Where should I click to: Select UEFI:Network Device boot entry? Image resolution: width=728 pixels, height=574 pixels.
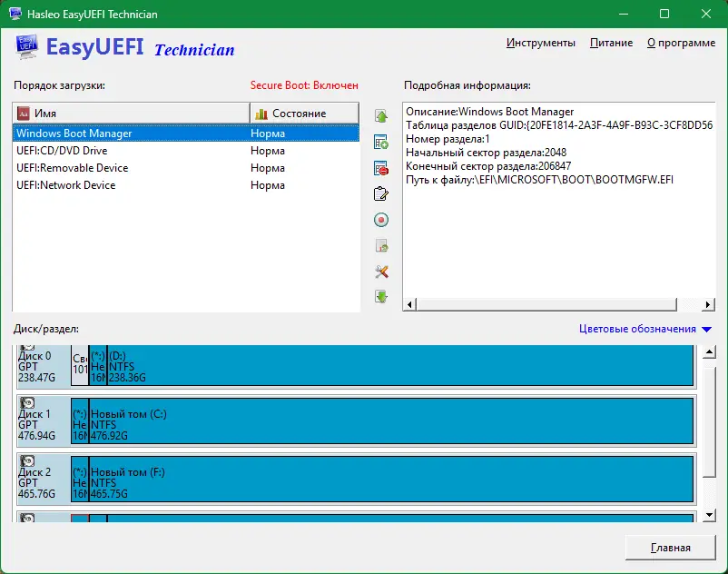(x=186, y=185)
